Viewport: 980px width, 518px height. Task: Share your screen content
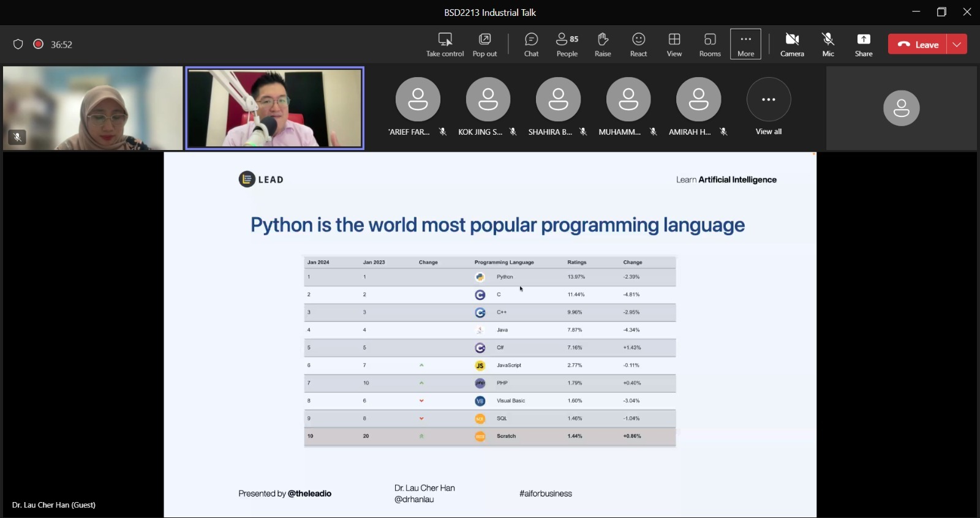click(864, 45)
